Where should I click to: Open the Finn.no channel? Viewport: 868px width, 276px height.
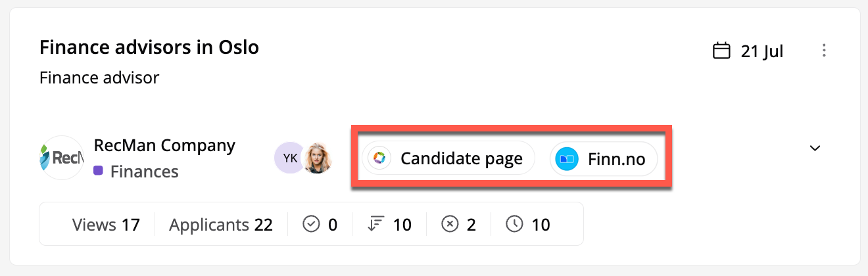point(617,158)
